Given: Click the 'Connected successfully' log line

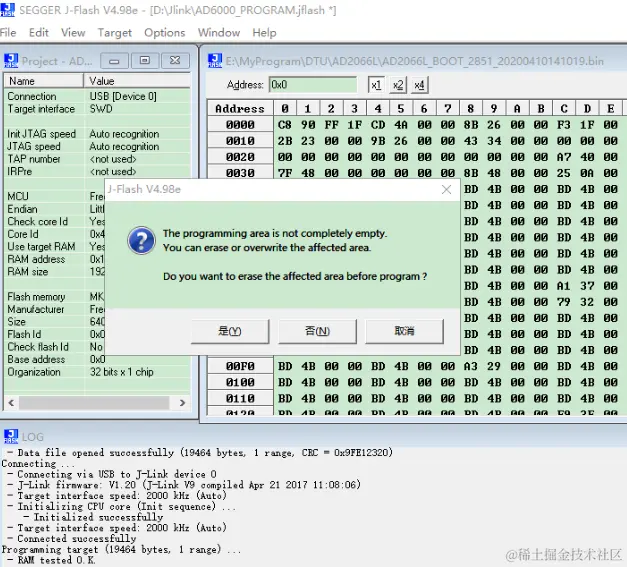Looking at the screenshot, I should (x=72, y=539).
